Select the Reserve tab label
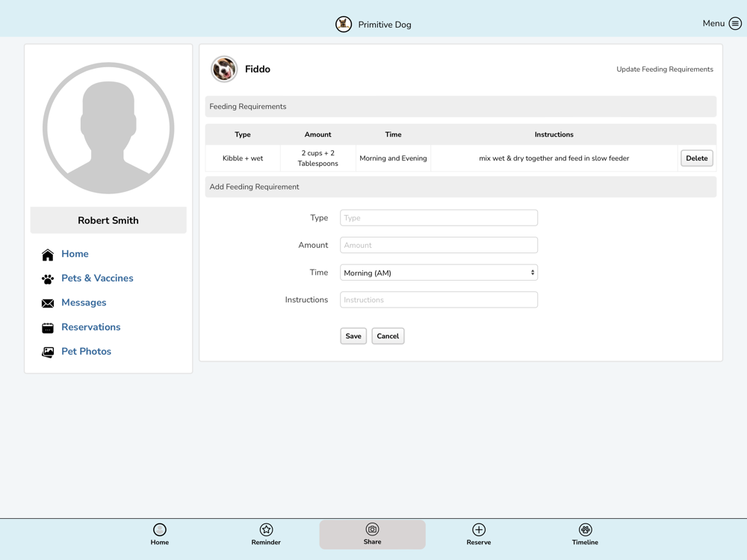 coord(479,542)
